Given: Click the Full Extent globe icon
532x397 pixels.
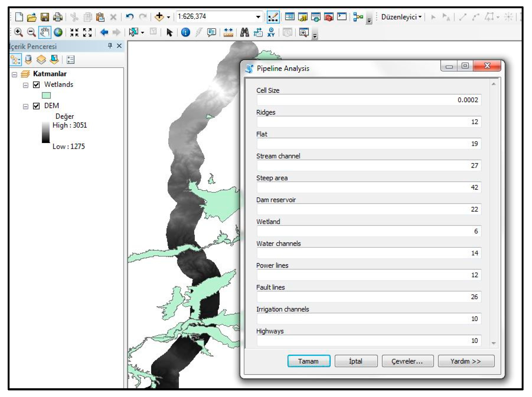Looking at the screenshot, I should [x=58, y=32].
